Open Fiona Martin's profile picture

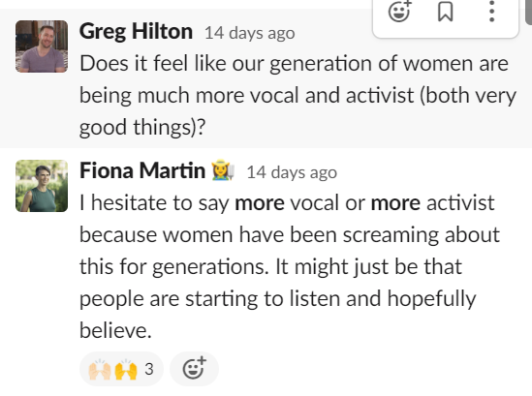pyautogui.click(x=42, y=186)
